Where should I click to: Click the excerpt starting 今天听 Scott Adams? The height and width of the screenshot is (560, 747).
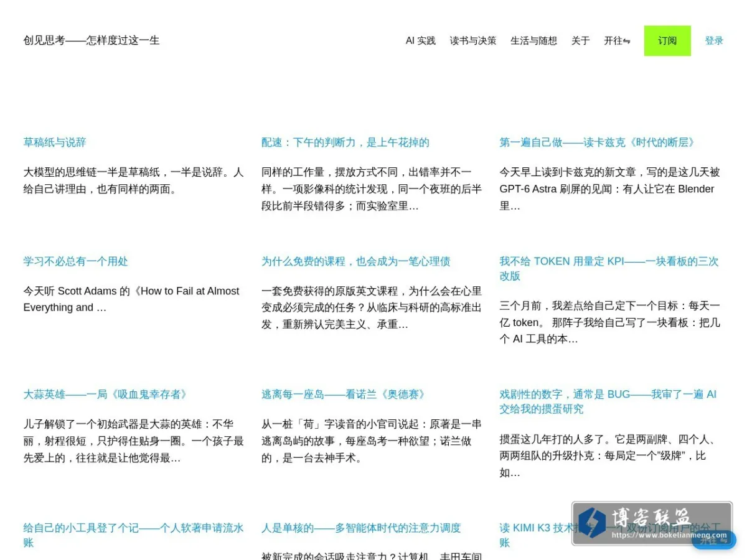click(131, 299)
